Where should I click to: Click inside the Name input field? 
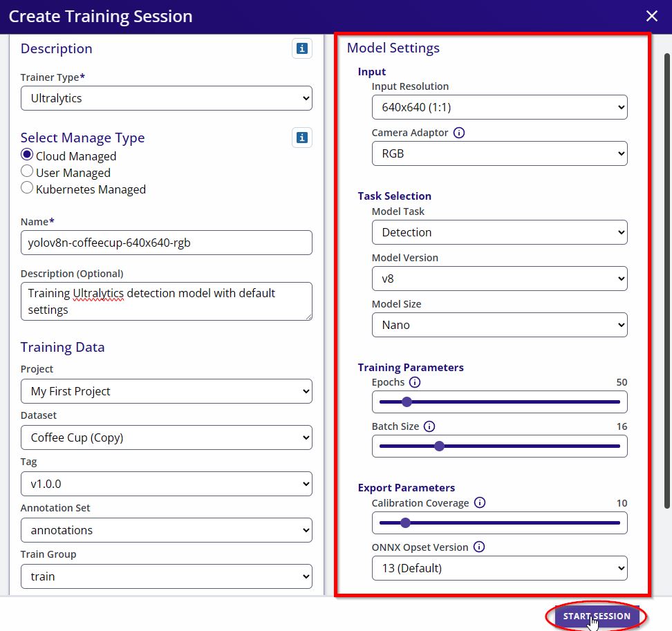166,243
